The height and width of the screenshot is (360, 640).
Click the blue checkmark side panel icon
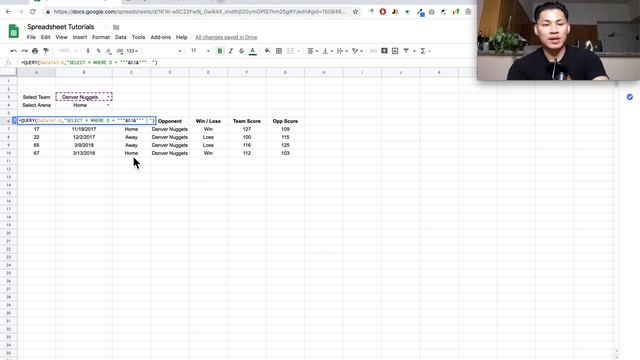[x=629, y=97]
